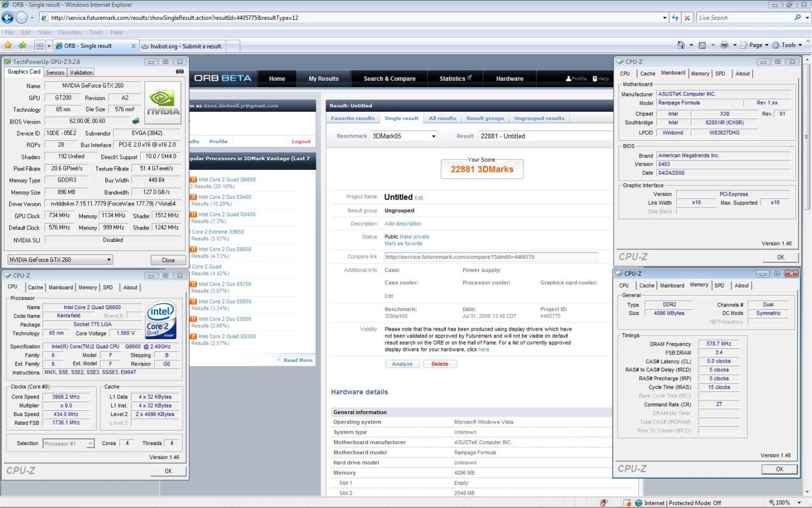Open My Results in the ORB navigation
Screen dimensions: 812x508
tap(324, 78)
